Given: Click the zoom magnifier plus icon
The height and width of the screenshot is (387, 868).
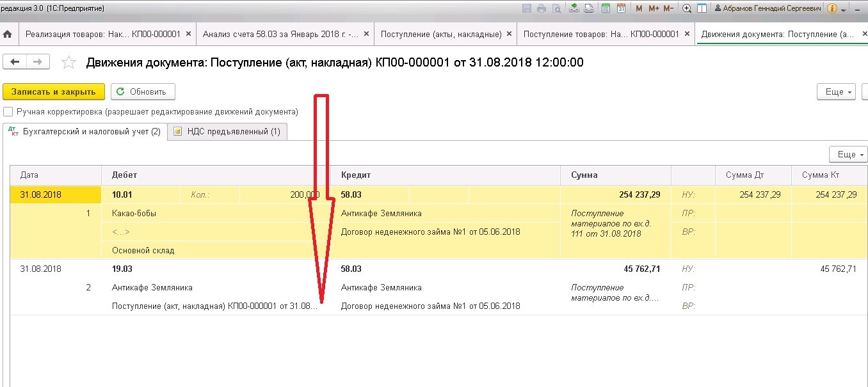Looking at the screenshot, I should [x=687, y=9].
